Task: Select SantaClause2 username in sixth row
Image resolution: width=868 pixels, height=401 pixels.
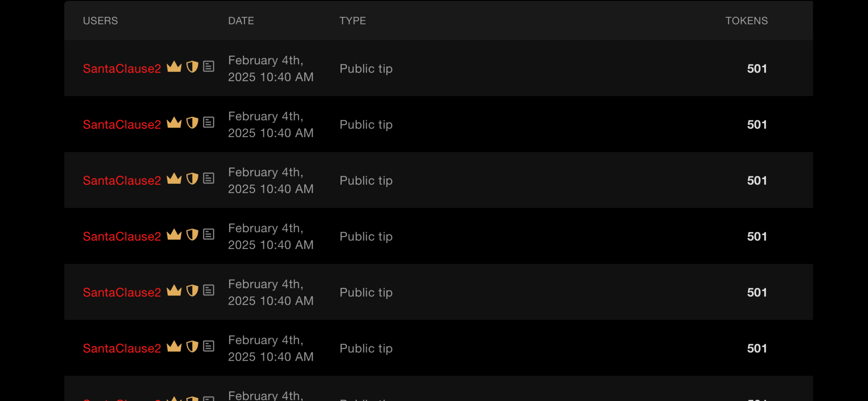Action: (x=122, y=348)
